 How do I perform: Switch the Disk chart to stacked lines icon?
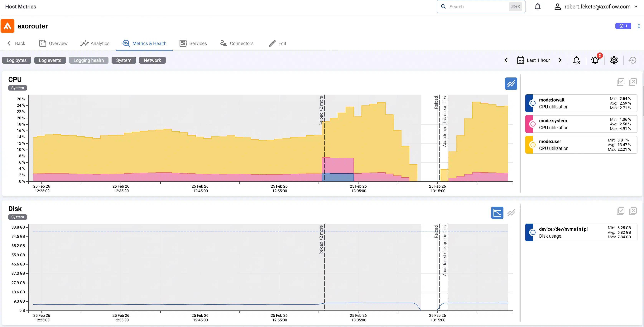click(x=511, y=213)
